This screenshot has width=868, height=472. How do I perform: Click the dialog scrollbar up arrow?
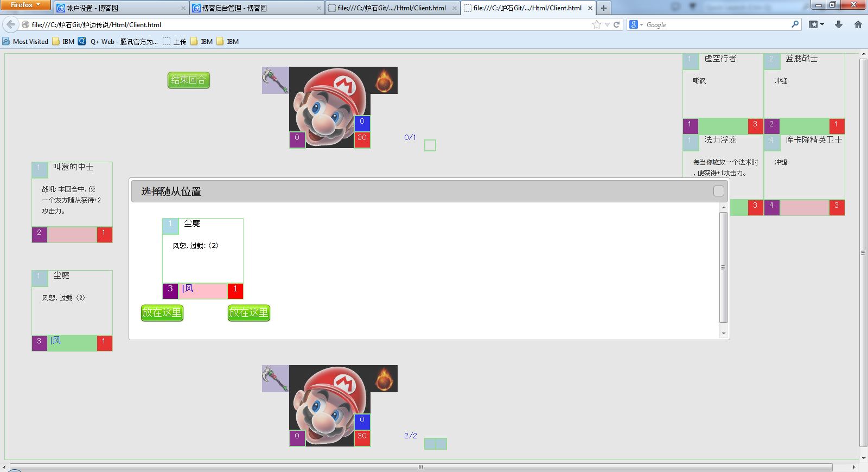[723, 207]
